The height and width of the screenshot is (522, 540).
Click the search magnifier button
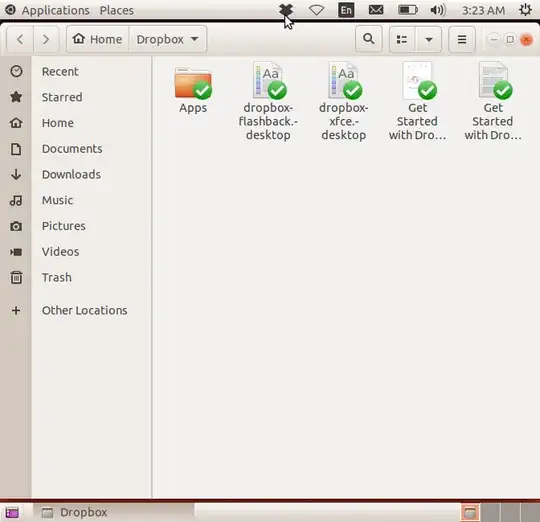(x=368, y=39)
